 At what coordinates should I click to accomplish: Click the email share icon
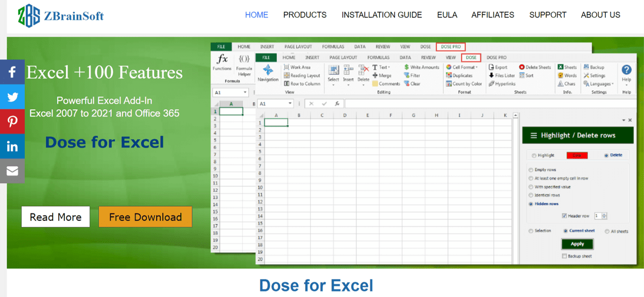click(12, 171)
